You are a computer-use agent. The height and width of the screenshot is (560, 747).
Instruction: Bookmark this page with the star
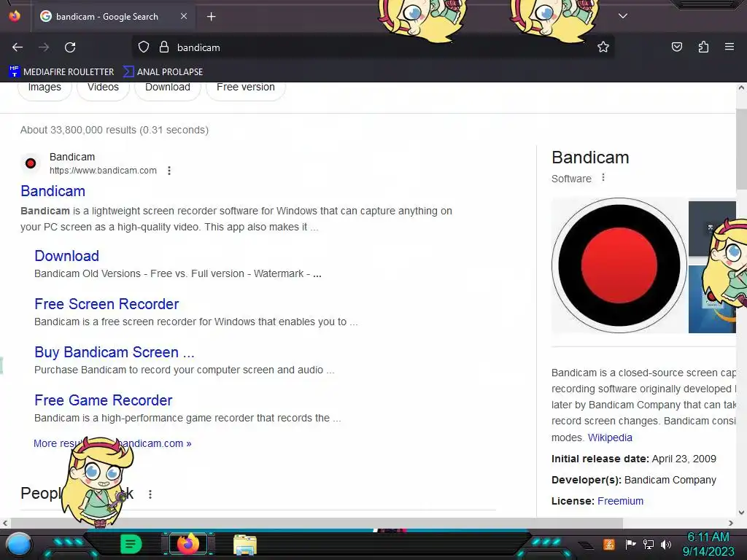[603, 47]
